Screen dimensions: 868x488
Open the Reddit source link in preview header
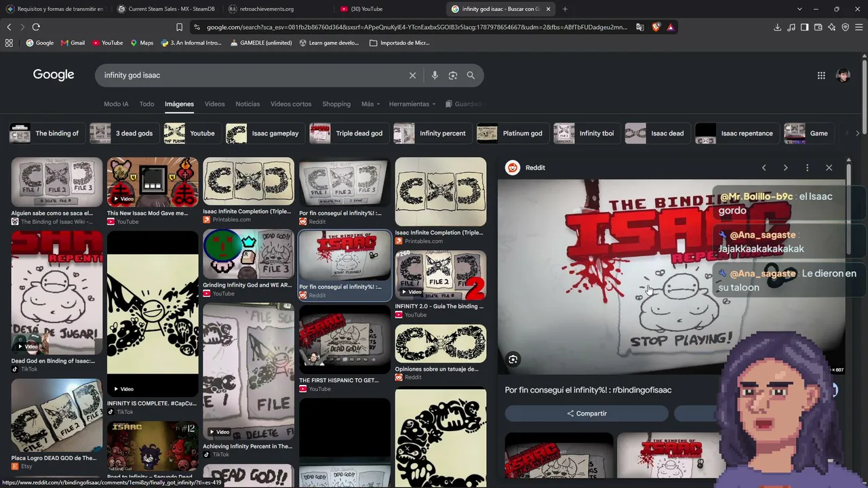(526, 167)
